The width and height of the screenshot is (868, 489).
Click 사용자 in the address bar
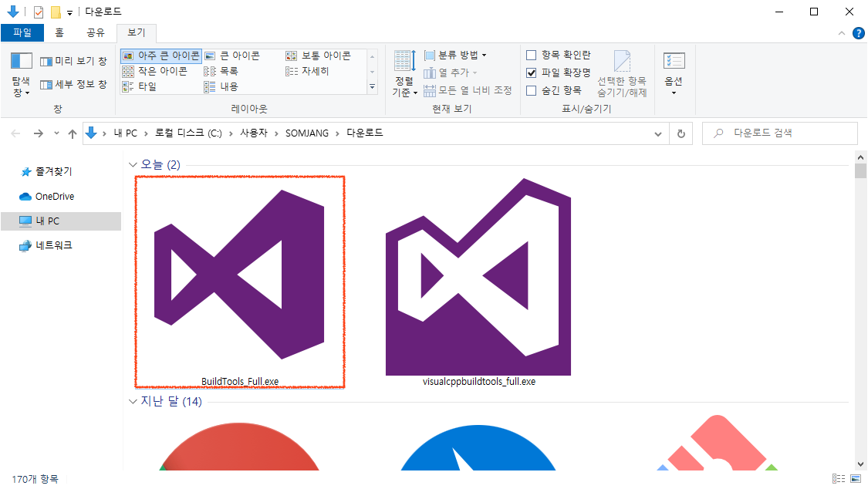(254, 133)
